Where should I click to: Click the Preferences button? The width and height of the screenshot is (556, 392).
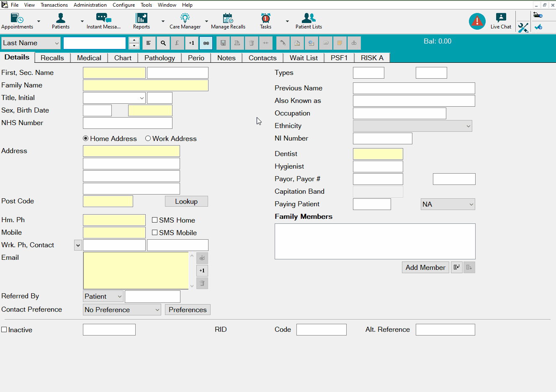[x=188, y=310]
